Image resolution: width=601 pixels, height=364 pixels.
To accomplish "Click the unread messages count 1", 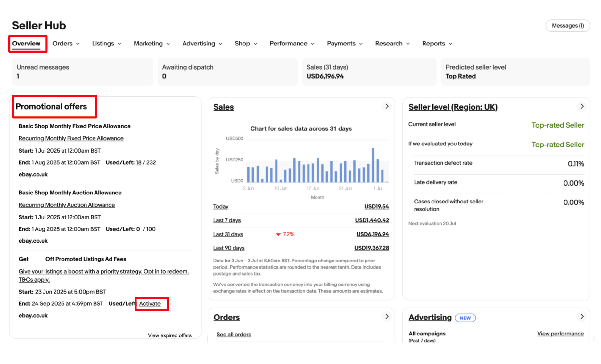I will 18,76.
